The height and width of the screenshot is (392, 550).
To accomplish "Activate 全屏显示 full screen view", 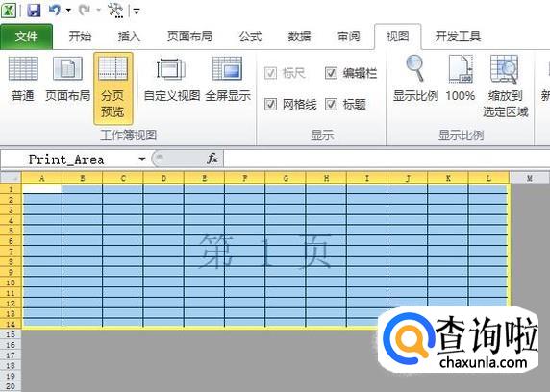I will tap(228, 79).
